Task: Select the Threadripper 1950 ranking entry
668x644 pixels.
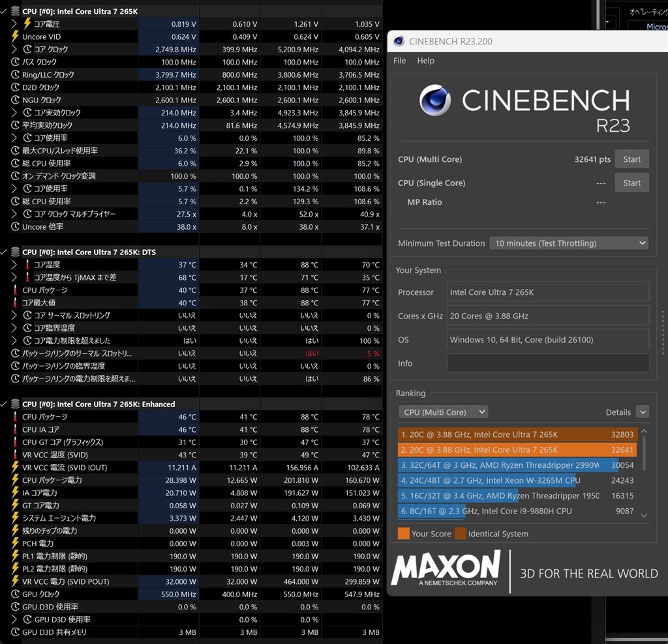Action: pos(517,496)
